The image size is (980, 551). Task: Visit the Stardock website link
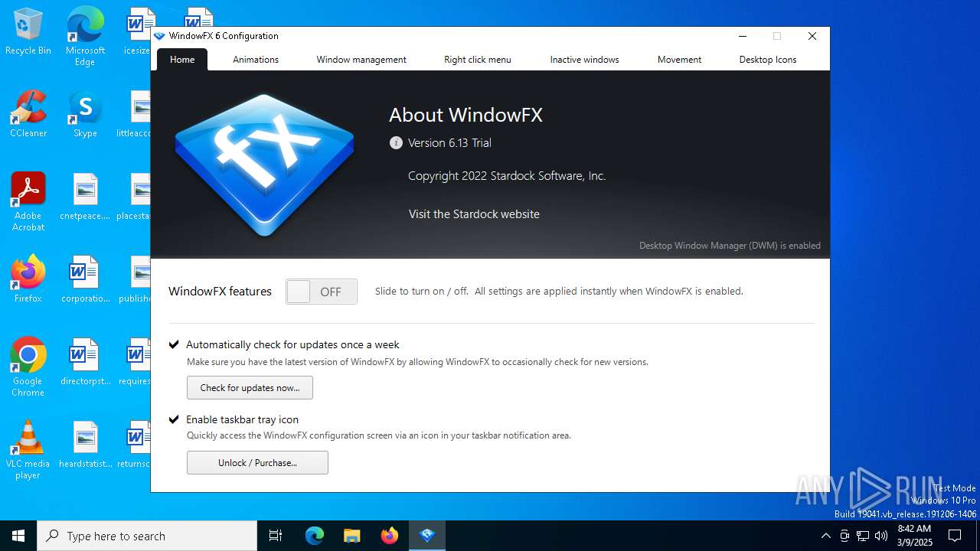pos(474,214)
